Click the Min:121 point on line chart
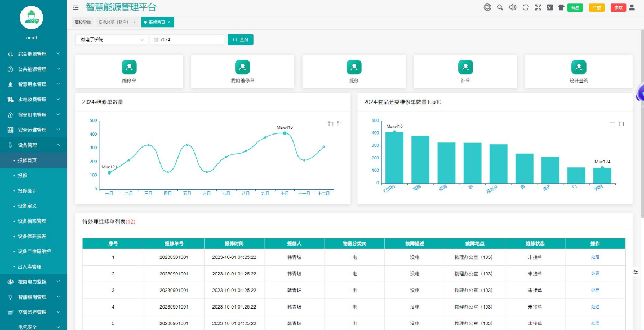Viewport: 644px width, 330px height. pyautogui.click(x=109, y=173)
